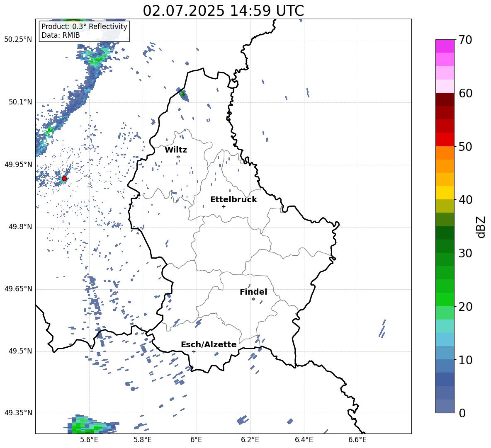Click the title '02.07.2025 14:59 UTC'

(x=223, y=11)
